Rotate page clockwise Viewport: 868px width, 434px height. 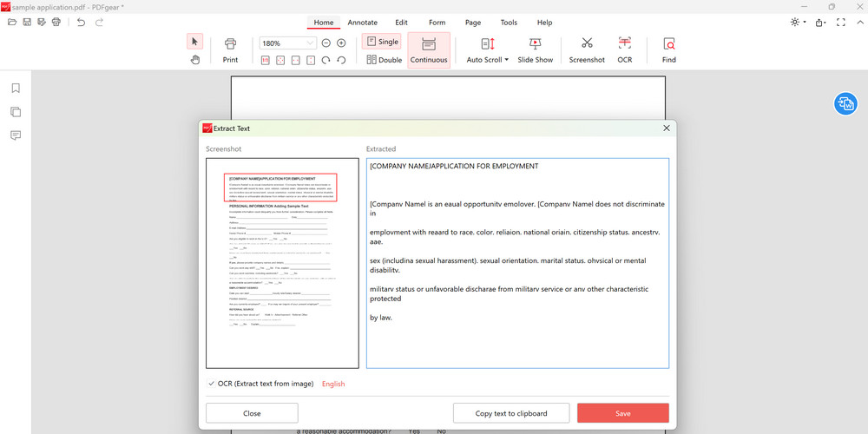click(x=326, y=60)
